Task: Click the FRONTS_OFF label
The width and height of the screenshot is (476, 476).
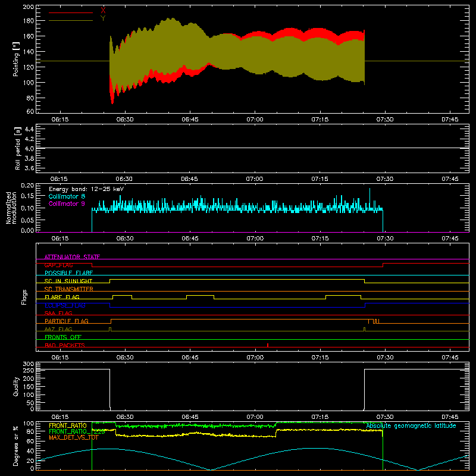Action: [x=63, y=337]
